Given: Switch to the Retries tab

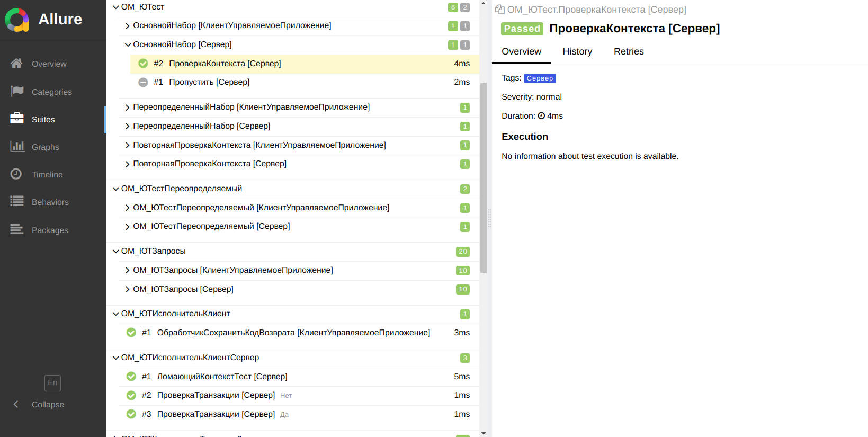Looking at the screenshot, I should [629, 51].
